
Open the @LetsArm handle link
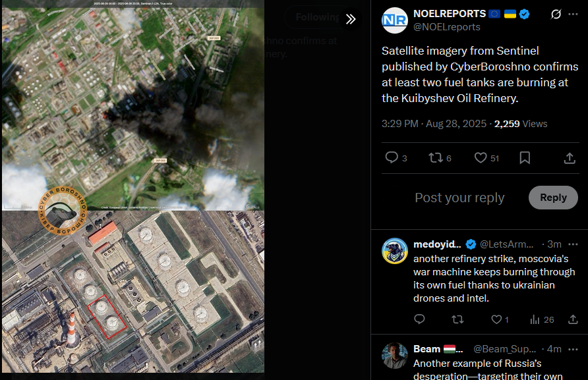click(x=506, y=244)
